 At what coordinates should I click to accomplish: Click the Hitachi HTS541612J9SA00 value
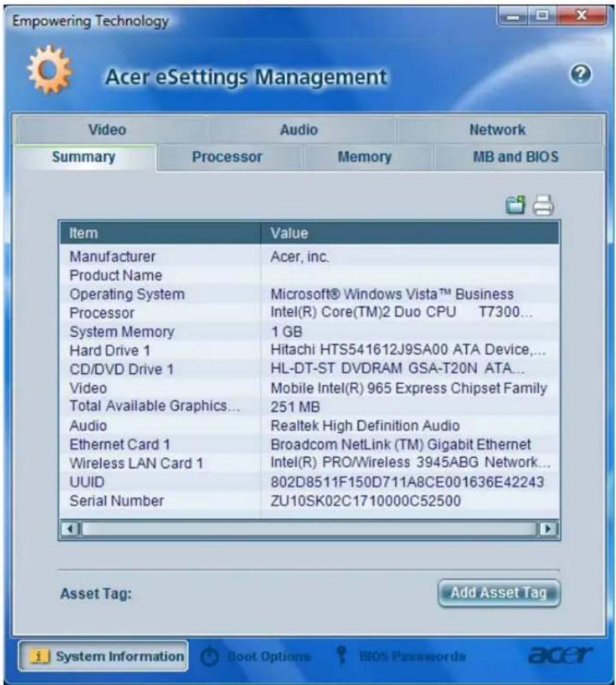(408, 349)
